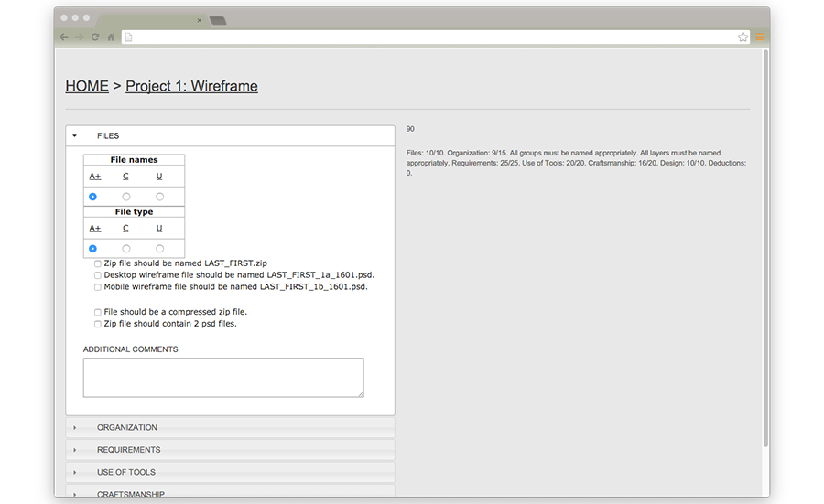
Task: Close the current browser tab
Action: [200, 19]
